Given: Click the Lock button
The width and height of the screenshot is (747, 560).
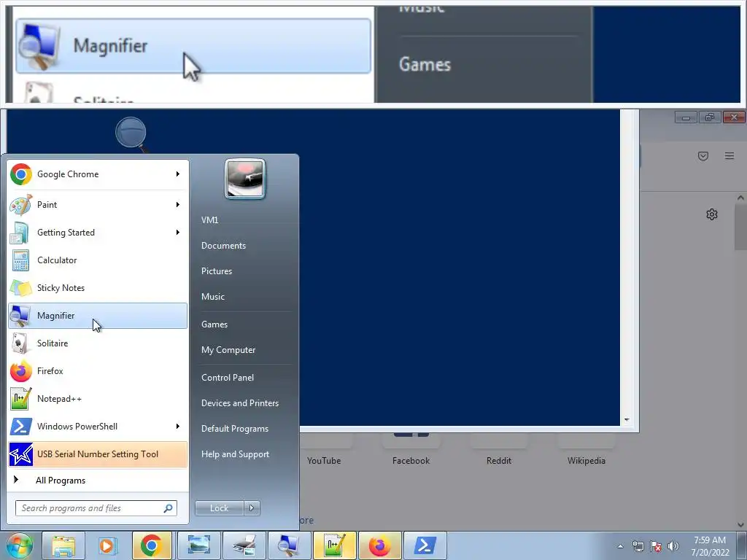Looking at the screenshot, I should (219, 508).
